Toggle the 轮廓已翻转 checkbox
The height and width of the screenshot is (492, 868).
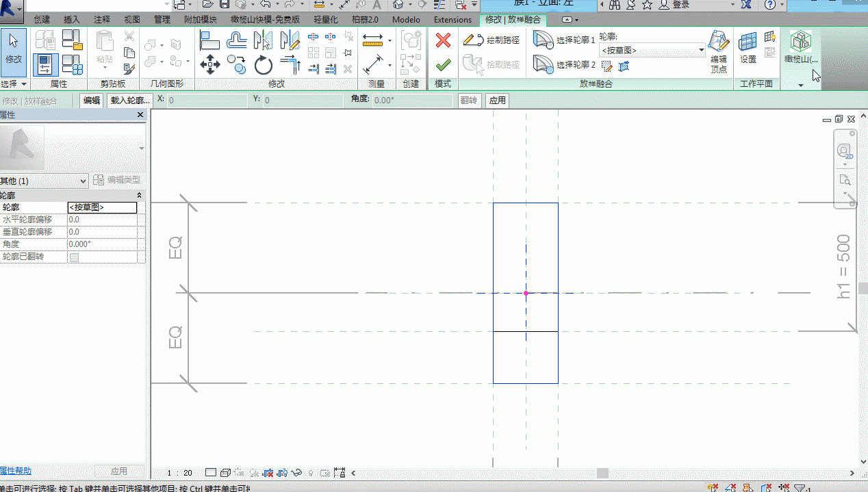click(x=74, y=257)
